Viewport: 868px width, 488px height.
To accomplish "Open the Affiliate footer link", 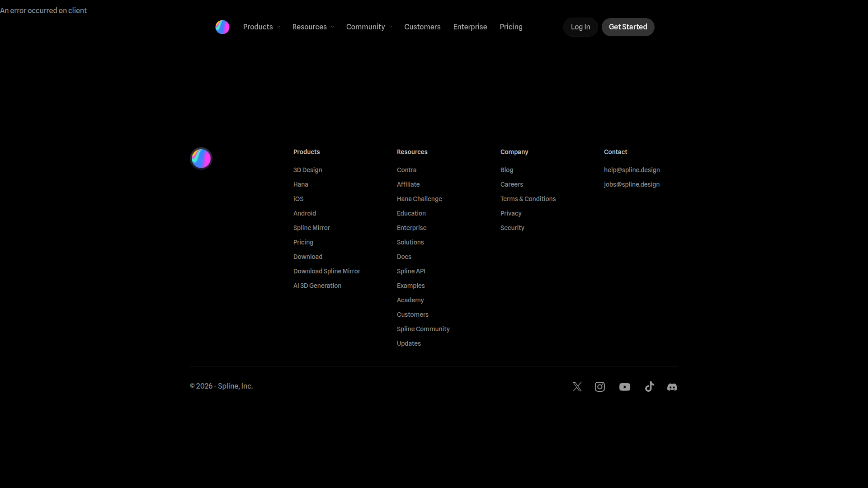I will coord(408,184).
